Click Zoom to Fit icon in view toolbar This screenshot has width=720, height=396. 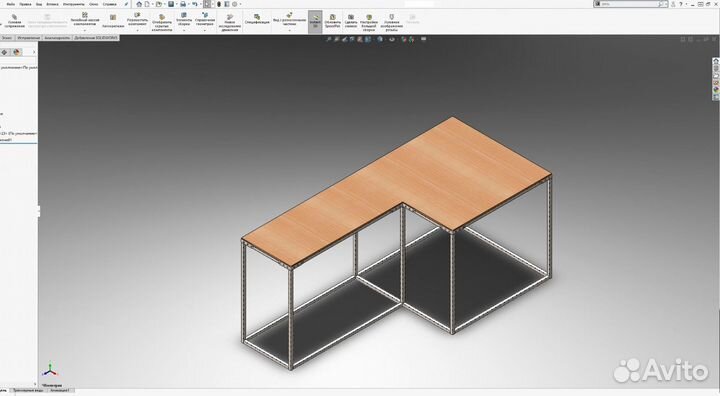tap(329, 40)
